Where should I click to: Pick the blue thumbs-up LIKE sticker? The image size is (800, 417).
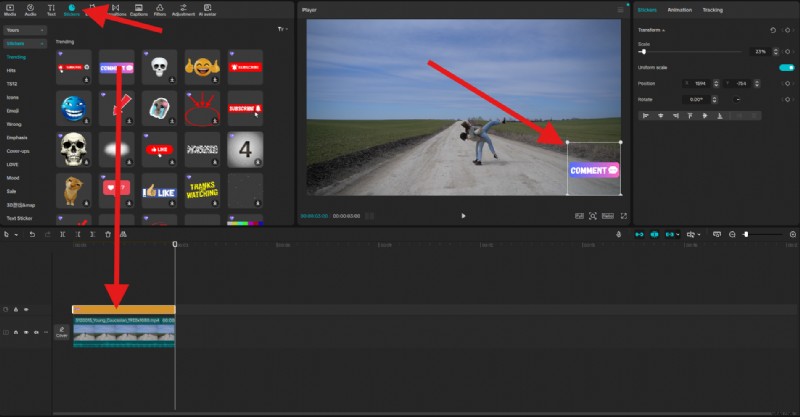[x=159, y=190]
